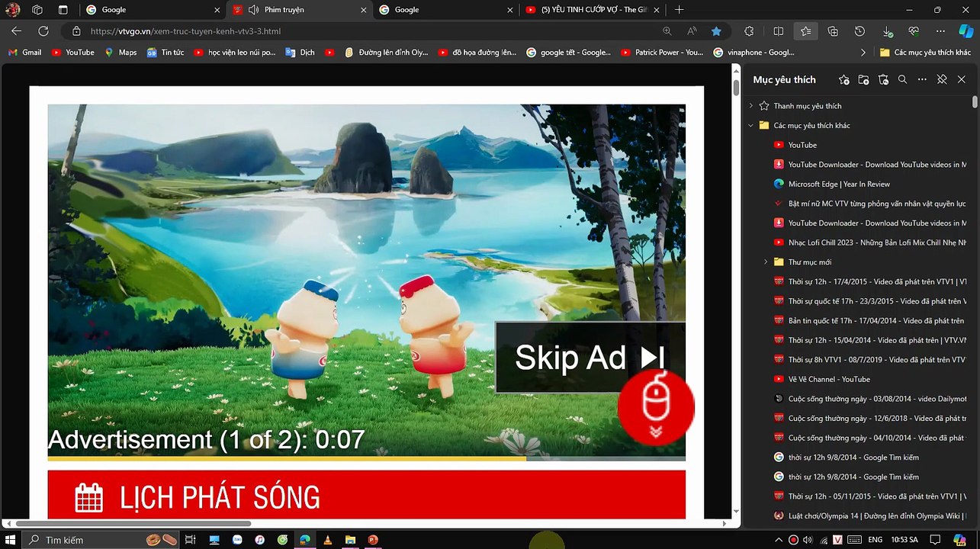Image resolution: width=980 pixels, height=549 pixels.
Task: Collapse Các mục yêu thích khác tree folder
Action: [751, 125]
